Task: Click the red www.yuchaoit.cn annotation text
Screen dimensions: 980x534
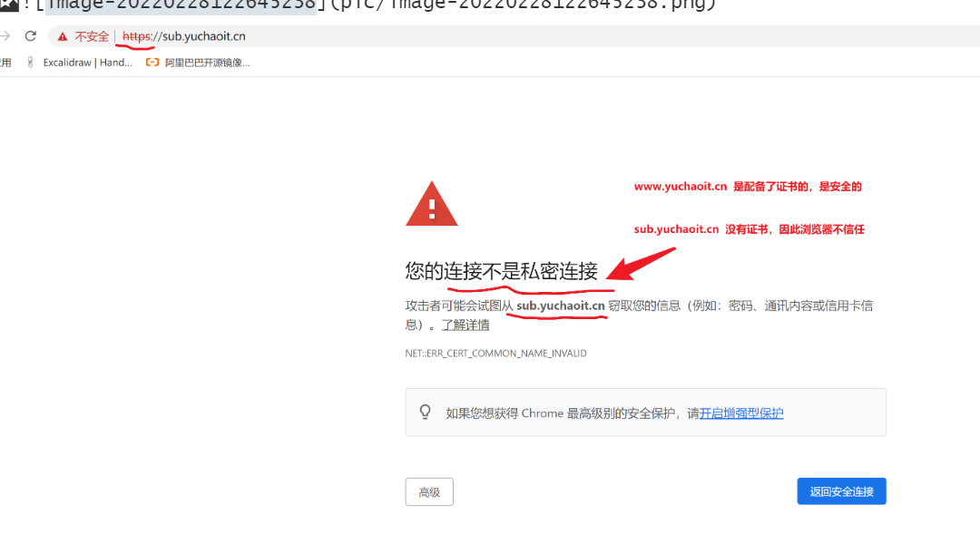Action: [681, 186]
